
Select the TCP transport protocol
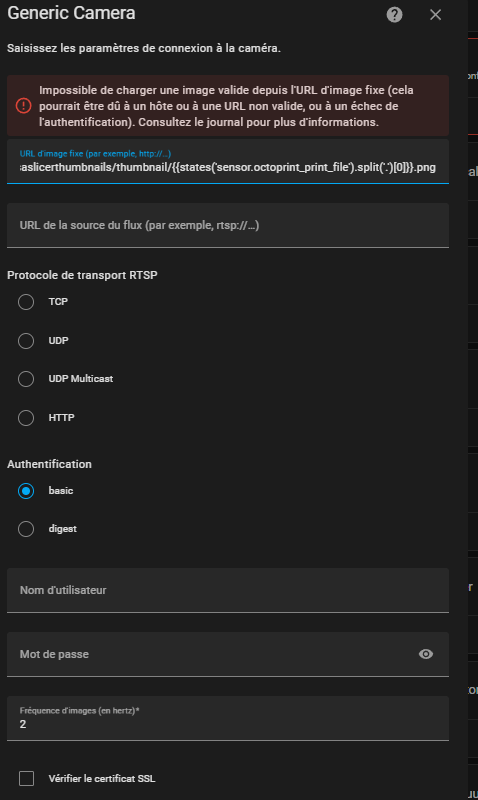pyautogui.click(x=26, y=302)
